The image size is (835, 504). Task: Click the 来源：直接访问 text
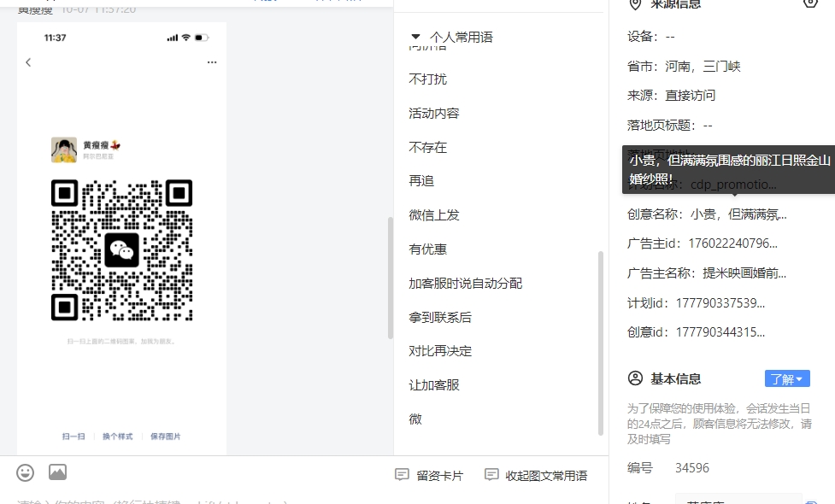click(x=671, y=96)
